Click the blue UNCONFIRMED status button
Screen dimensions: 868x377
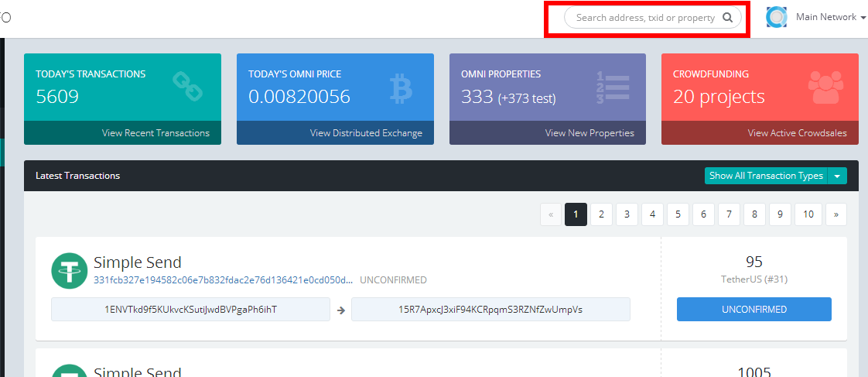tap(754, 309)
